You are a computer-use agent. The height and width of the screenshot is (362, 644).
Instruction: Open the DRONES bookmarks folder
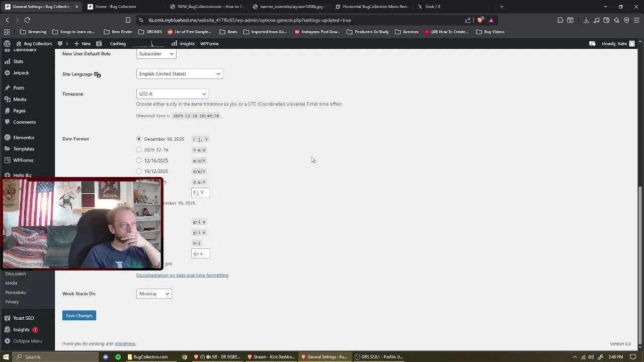click(150, 32)
